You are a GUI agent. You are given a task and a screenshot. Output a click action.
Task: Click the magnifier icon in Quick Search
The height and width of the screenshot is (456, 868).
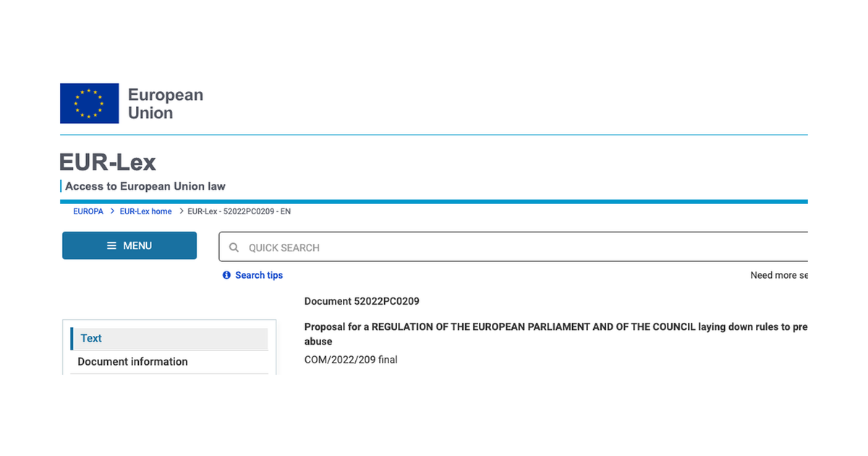click(234, 248)
